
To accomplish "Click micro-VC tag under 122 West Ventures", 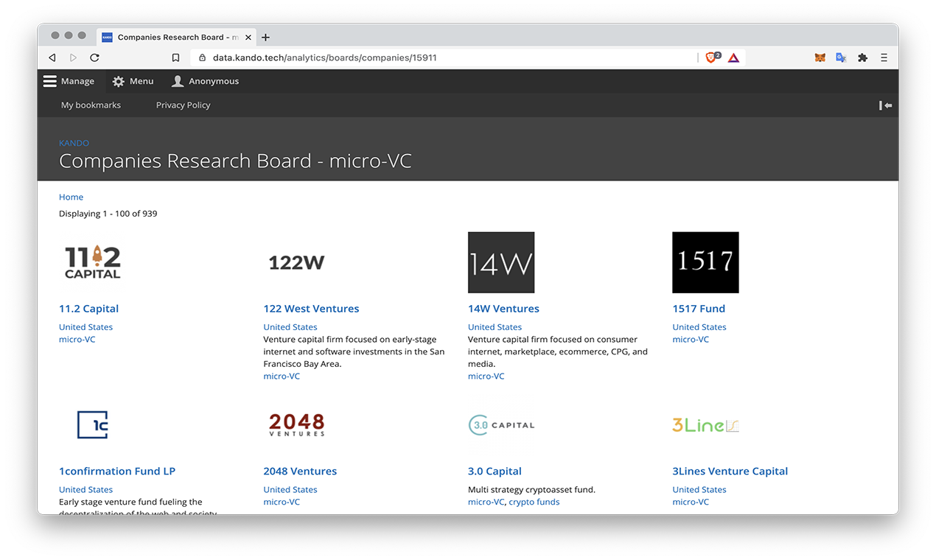I will point(282,377).
